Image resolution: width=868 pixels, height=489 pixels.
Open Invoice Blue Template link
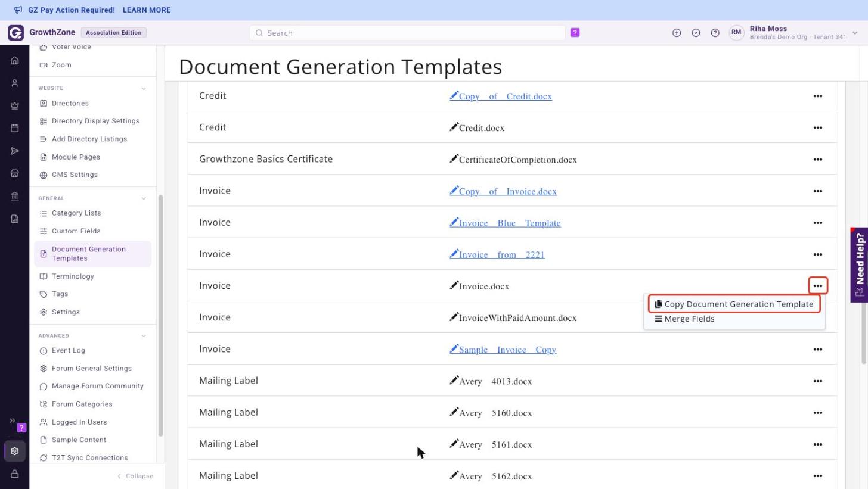point(505,223)
